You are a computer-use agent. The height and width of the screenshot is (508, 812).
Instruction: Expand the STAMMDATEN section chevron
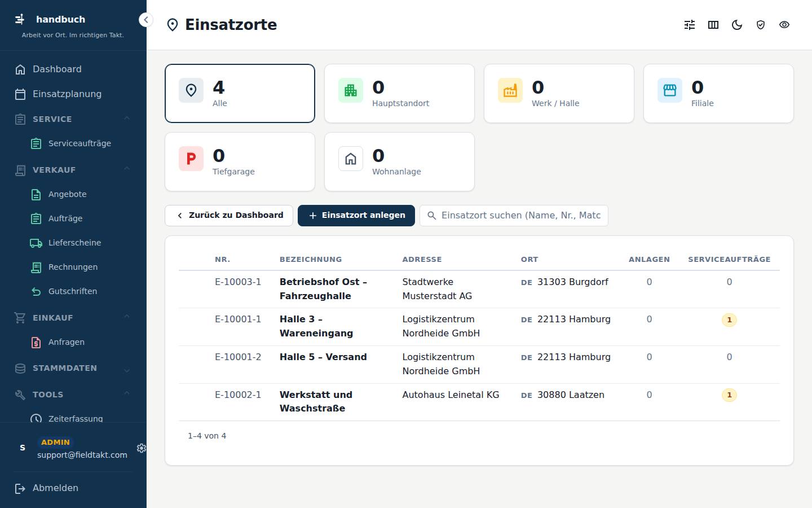[127, 370]
